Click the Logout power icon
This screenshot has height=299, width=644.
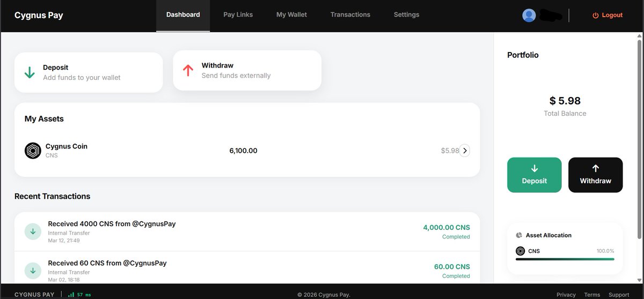pyautogui.click(x=595, y=16)
